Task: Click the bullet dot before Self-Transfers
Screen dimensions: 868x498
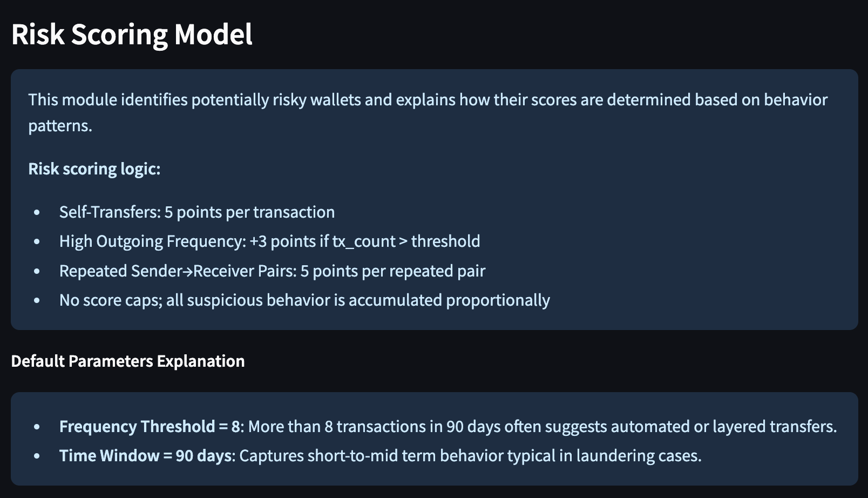Action: [x=37, y=212]
